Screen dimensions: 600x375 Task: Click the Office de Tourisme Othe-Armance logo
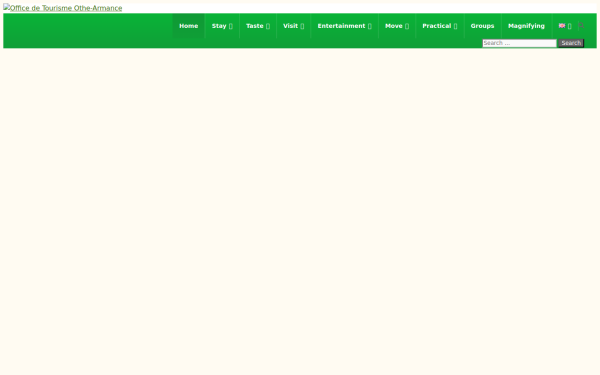coord(63,8)
